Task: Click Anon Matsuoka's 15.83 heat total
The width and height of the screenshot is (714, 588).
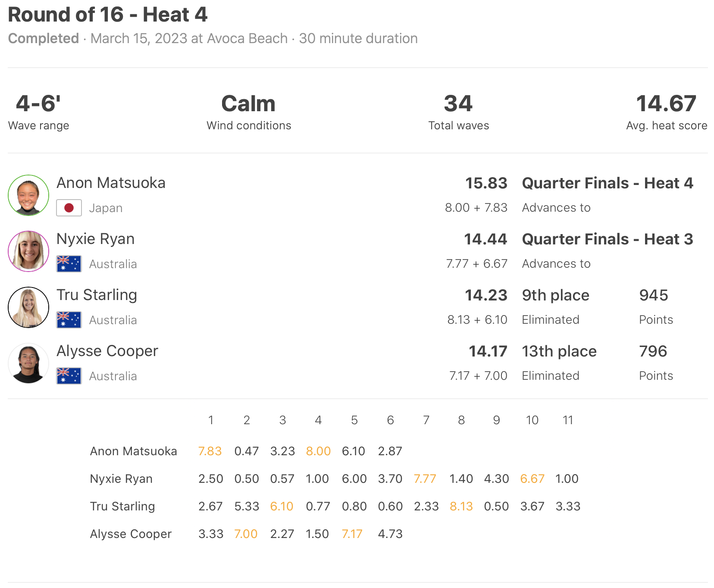Action: pyautogui.click(x=486, y=183)
